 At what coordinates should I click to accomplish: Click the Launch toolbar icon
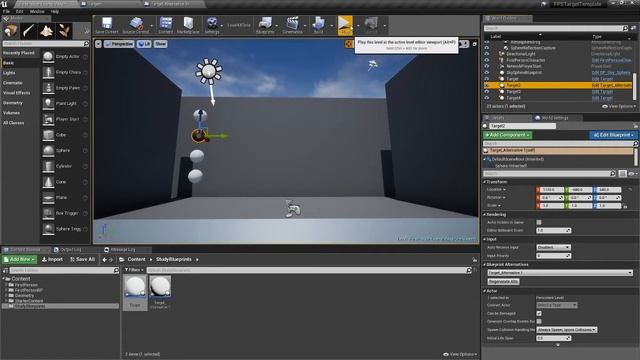pos(371,25)
